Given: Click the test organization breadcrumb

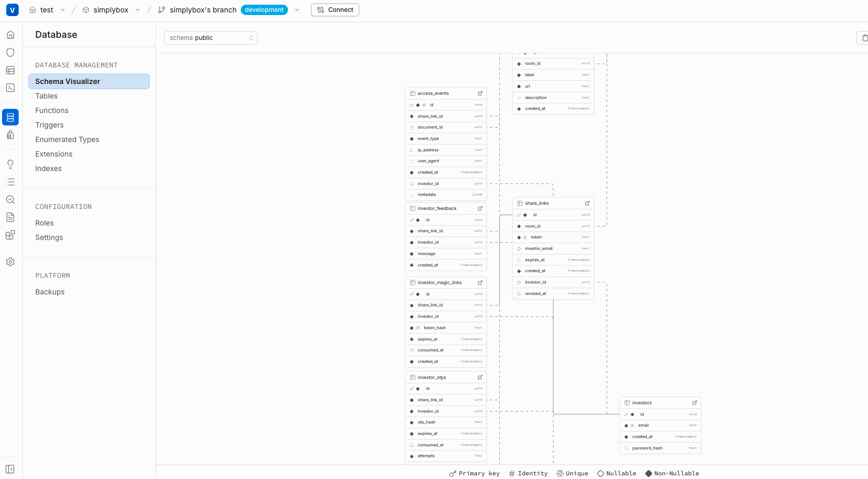Looking at the screenshot, I should tap(41, 10).
